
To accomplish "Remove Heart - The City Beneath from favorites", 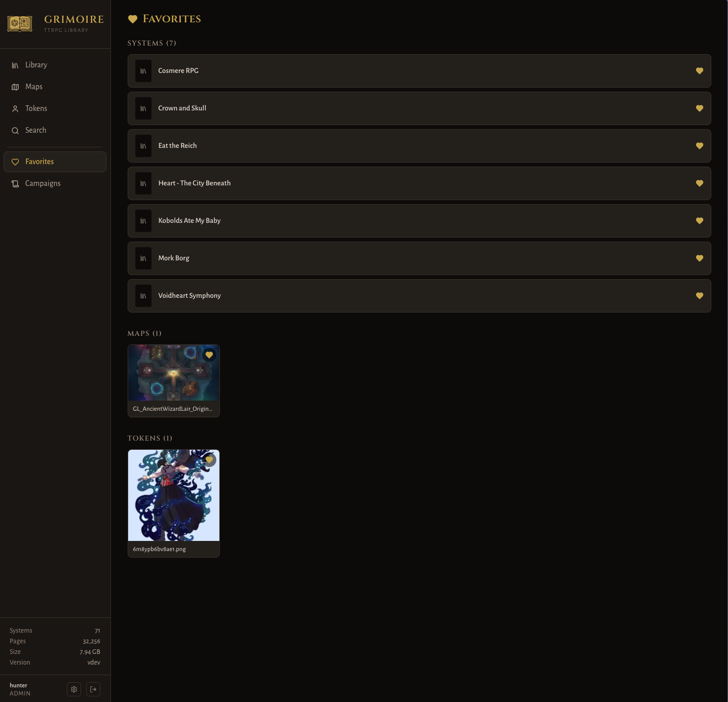I will pyautogui.click(x=700, y=183).
